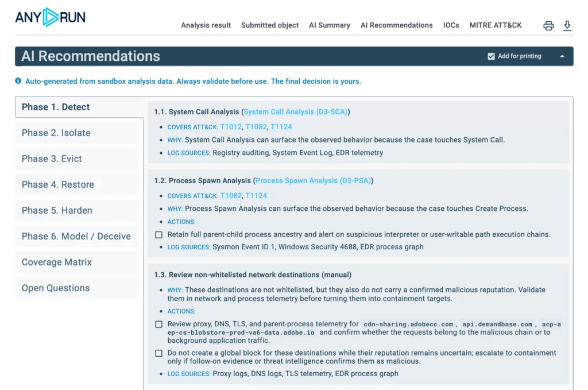Open MITRE ATT&CK nav item

[496, 25]
